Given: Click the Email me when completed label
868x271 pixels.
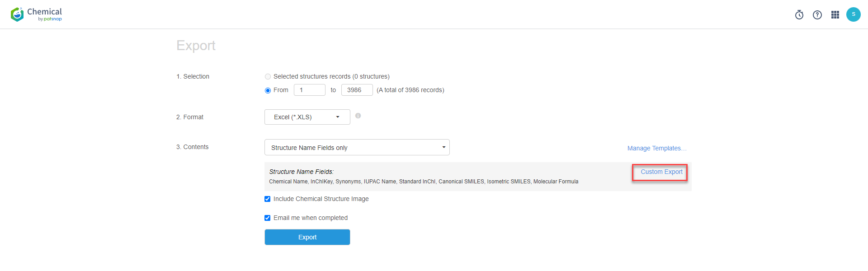Looking at the screenshot, I should (x=311, y=218).
